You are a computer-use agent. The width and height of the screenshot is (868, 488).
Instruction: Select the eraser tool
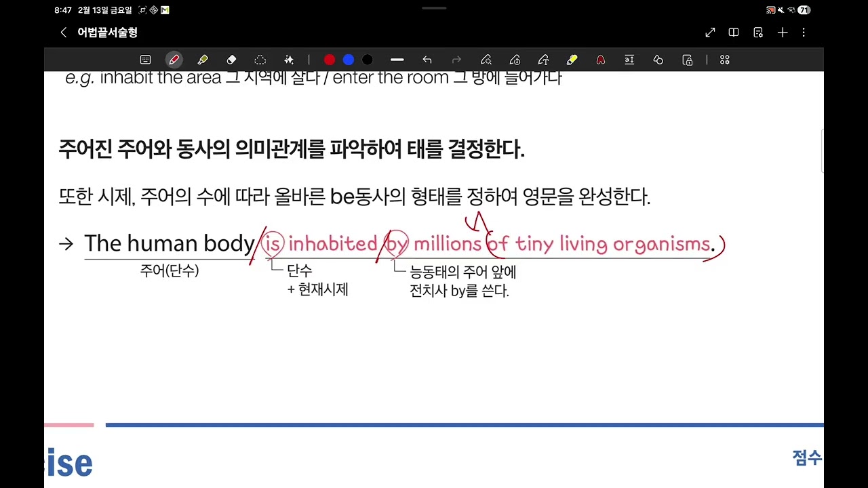click(x=231, y=60)
